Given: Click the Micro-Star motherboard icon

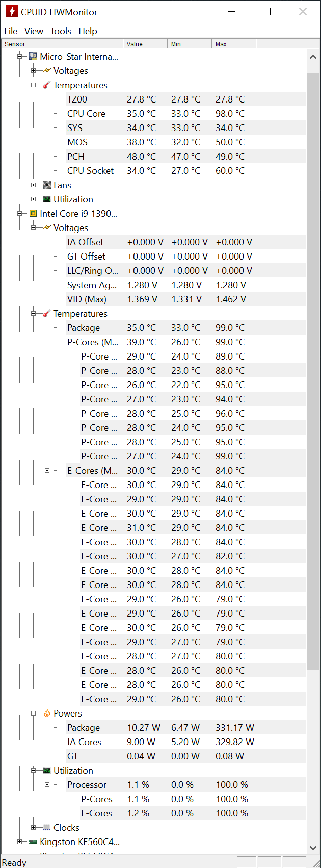Looking at the screenshot, I should coord(33,57).
